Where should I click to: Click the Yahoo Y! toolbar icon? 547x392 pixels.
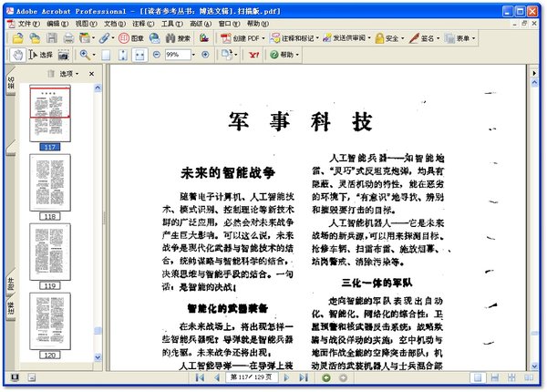coord(253,55)
